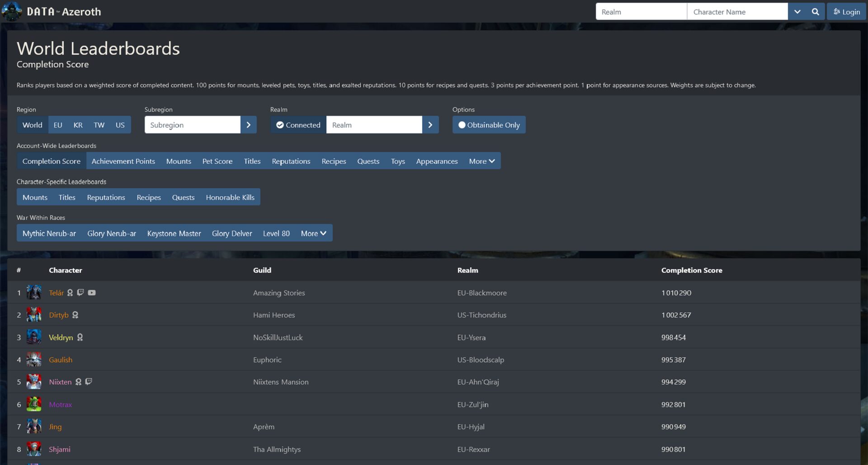This screenshot has height=465, width=868.
Task: Click the header Realm search field
Action: pos(642,12)
